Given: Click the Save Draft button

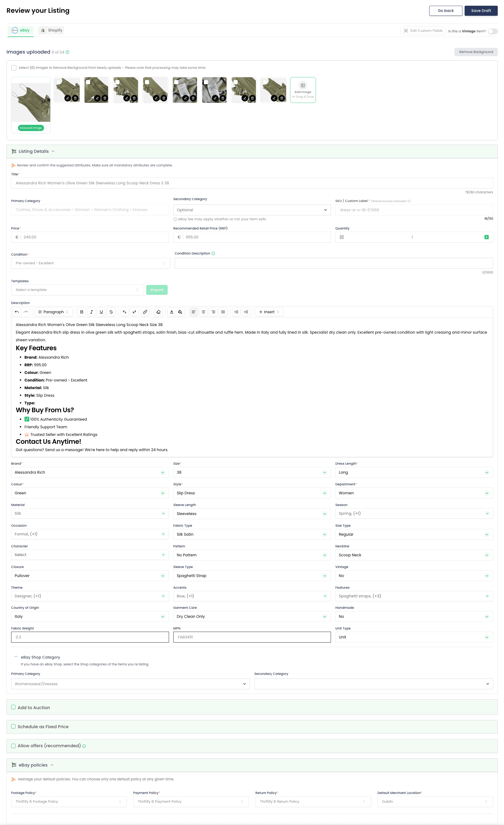Looking at the screenshot, I should pos(481,11).
